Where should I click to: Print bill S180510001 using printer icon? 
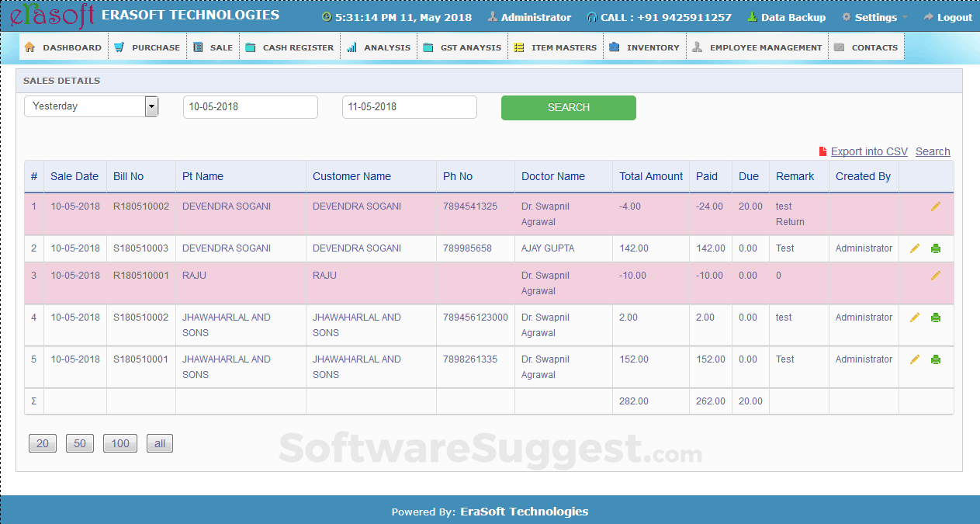pyautogui.click(x=936, y=359)
